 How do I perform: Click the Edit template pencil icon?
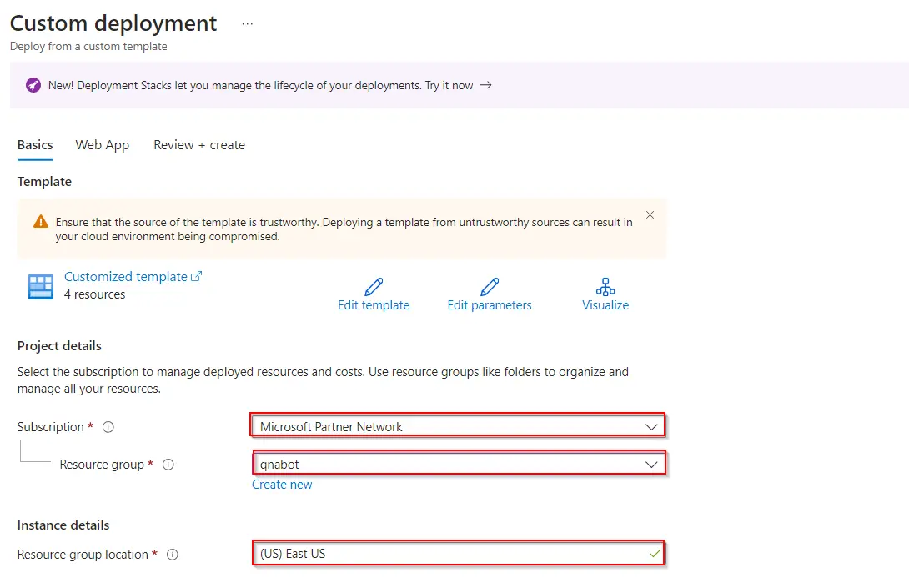(x=374, y=287)
